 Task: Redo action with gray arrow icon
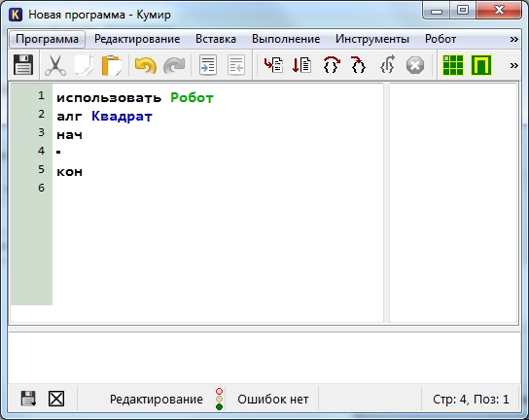(x=174, y=65)
